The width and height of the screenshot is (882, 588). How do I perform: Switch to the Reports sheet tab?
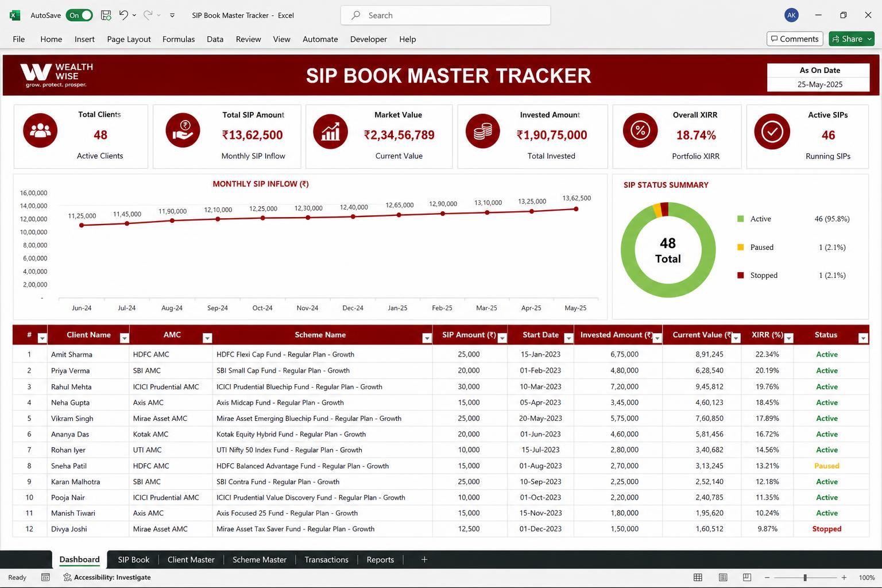(380, 559)
